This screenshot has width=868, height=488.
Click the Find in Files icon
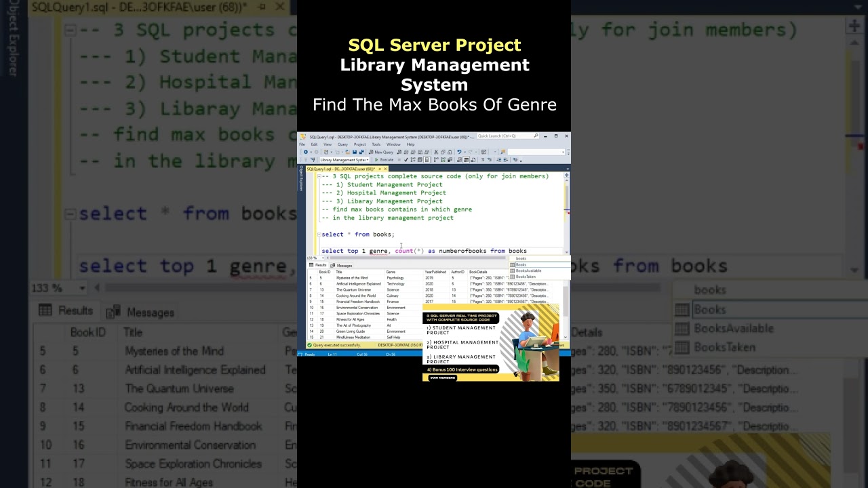pyautogui.click(x=502, y=152)
